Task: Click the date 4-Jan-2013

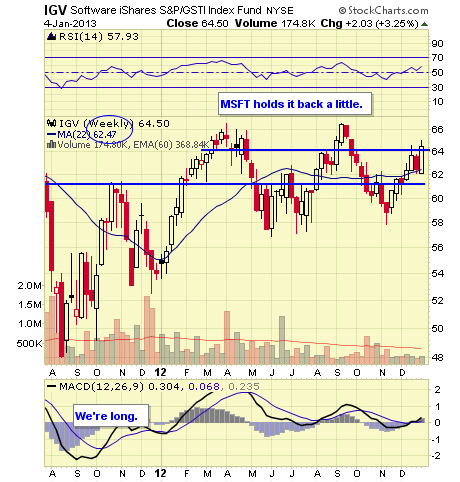Action: tap(70, 24)
